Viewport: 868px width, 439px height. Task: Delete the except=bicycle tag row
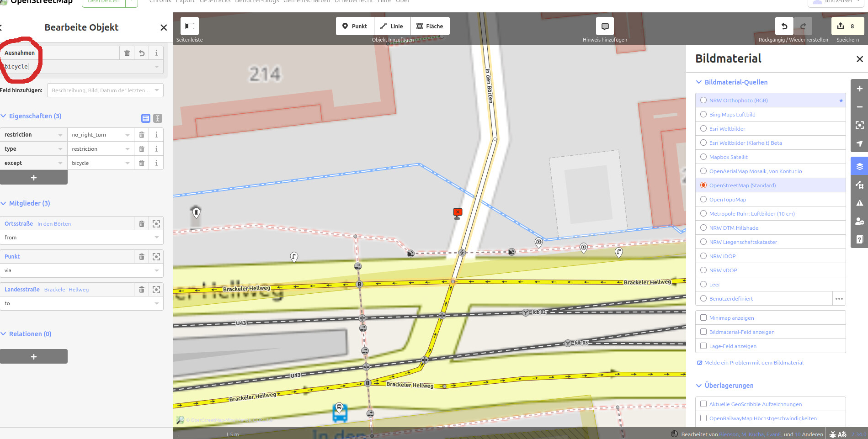tap(142, 163)
